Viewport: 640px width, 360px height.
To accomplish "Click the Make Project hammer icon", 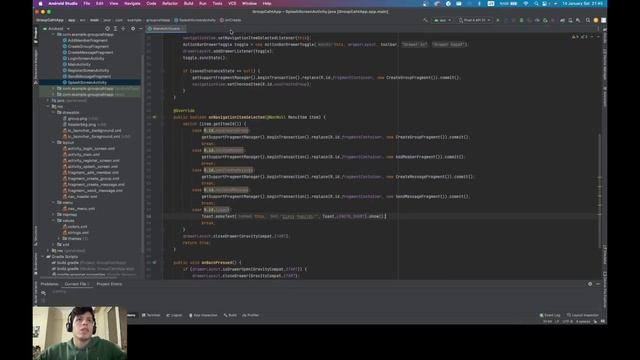I will 425,20.
